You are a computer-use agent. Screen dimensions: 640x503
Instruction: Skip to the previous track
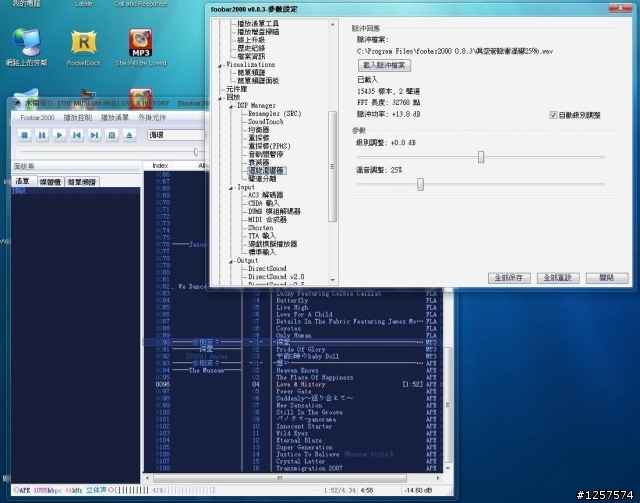click(77, 135)
